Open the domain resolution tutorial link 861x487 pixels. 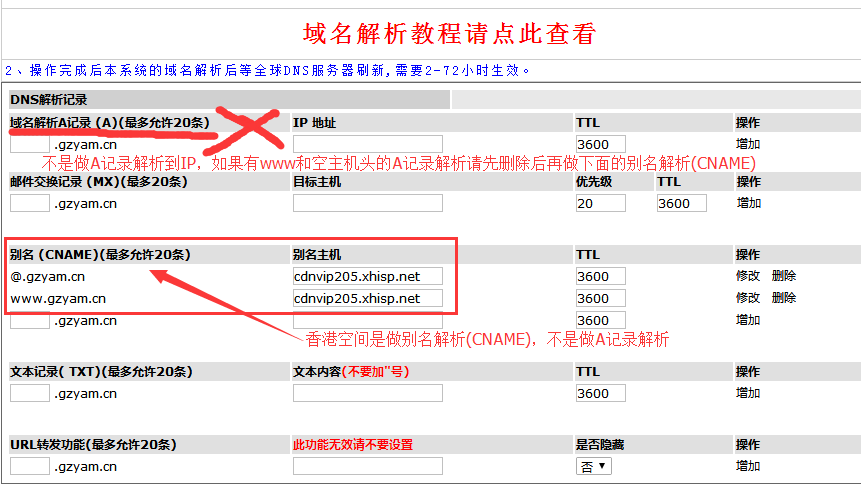tap(449, 34)
